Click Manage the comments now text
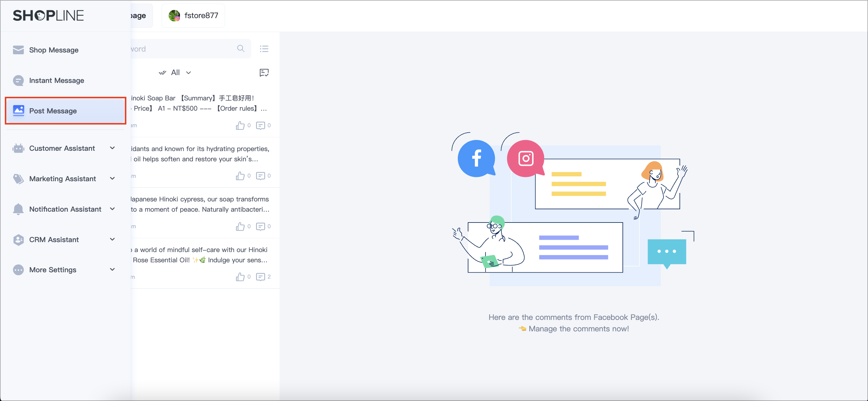 (x=578, y=329)
